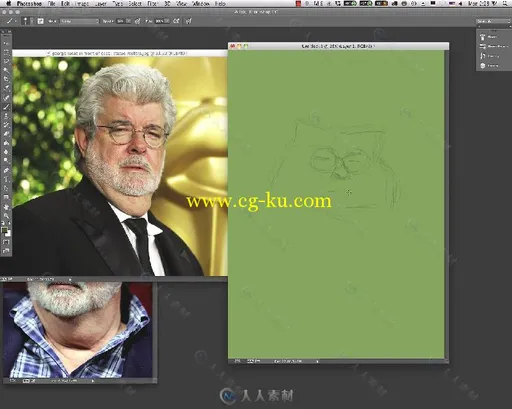Select the Eyedropper tool
This screenshot has height=409, width=512.
tap(6, 88)
